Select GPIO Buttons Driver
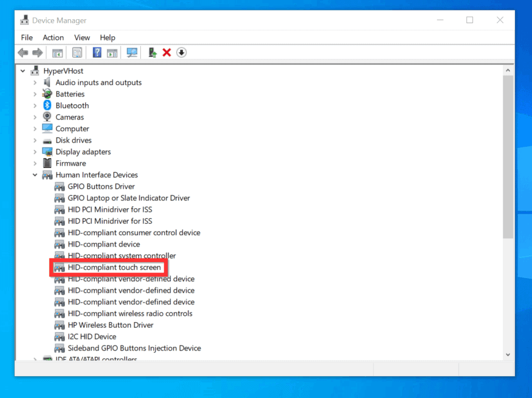 pos(101,186)
